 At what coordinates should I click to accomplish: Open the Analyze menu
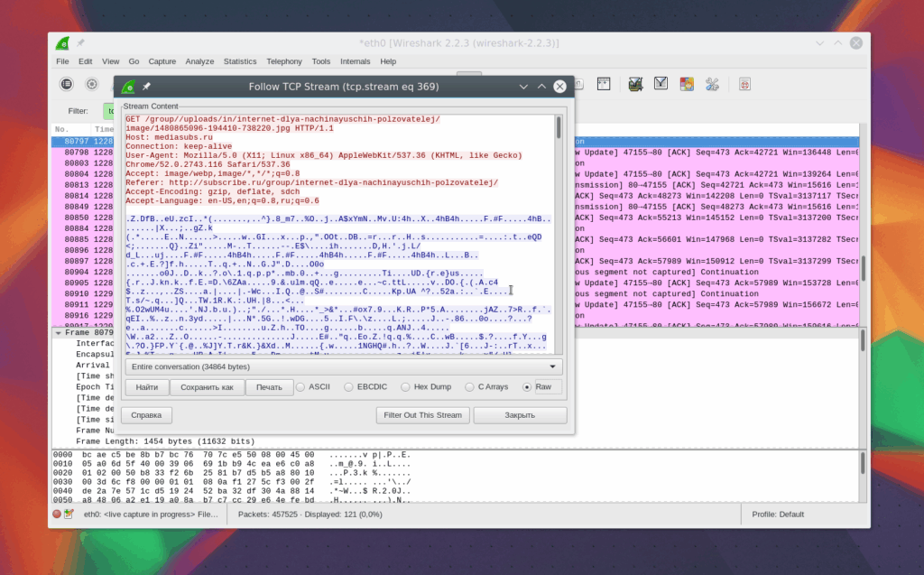click(199, 61)
